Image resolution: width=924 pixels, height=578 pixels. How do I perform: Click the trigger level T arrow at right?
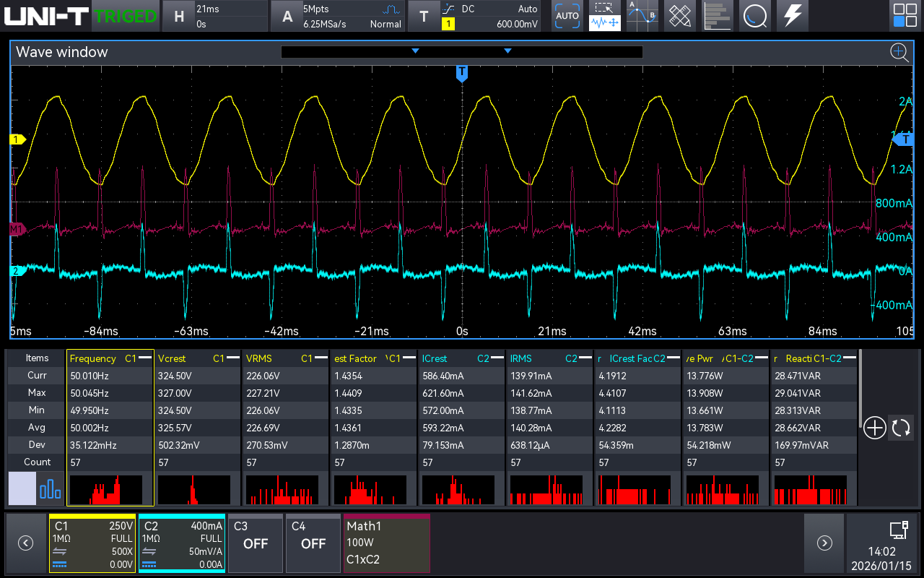click(x=904, y=139)
